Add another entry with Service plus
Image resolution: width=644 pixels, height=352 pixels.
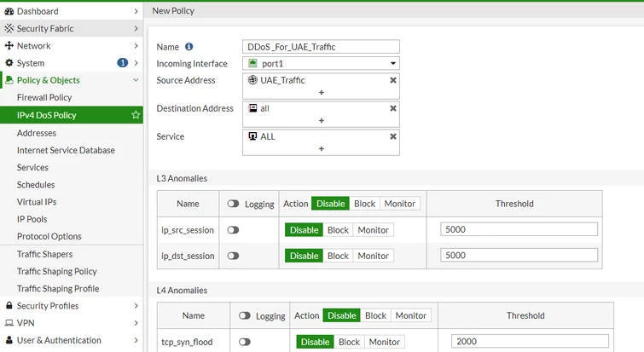pos(322,148)
